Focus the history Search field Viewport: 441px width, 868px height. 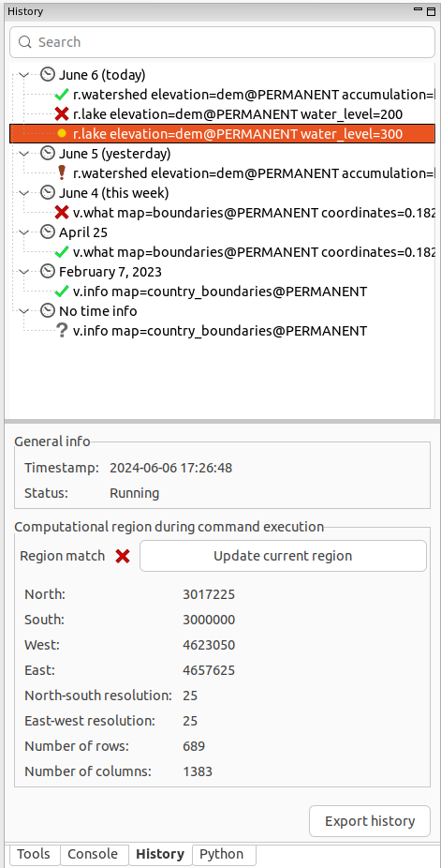click(x=222, y=42)
